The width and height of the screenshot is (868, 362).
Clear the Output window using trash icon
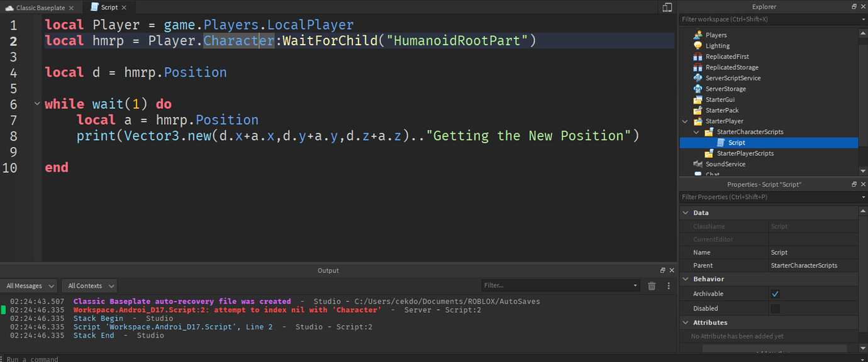652,285
